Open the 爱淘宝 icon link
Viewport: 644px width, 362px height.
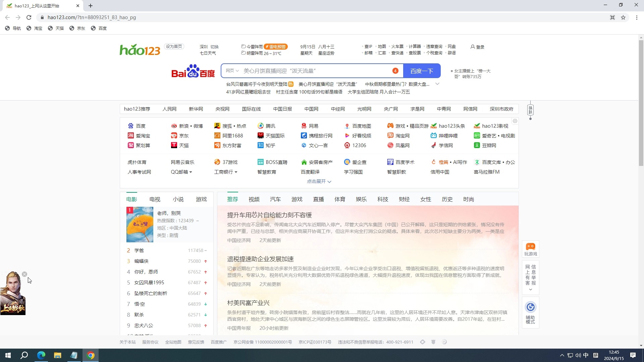point(130,135)
